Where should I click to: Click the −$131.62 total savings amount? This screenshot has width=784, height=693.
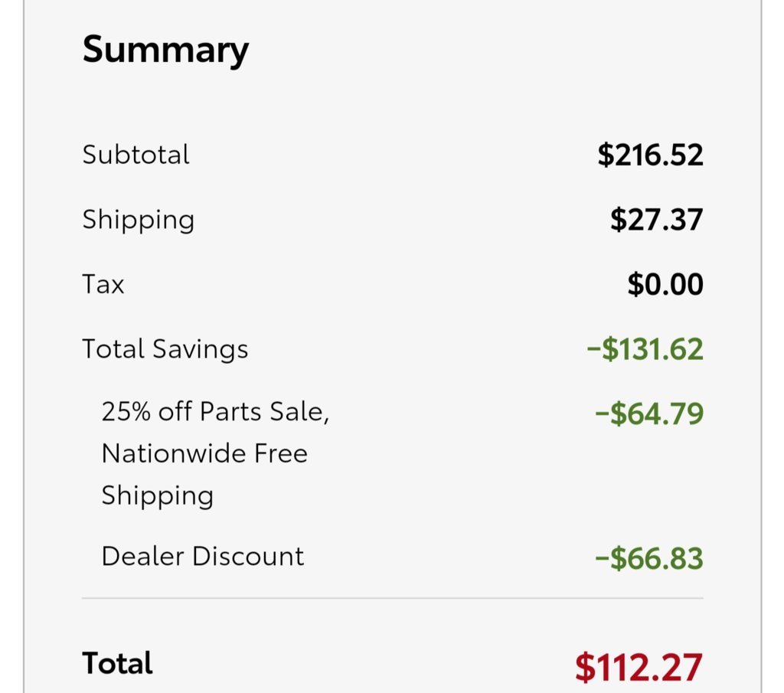[x=645, y=348]
